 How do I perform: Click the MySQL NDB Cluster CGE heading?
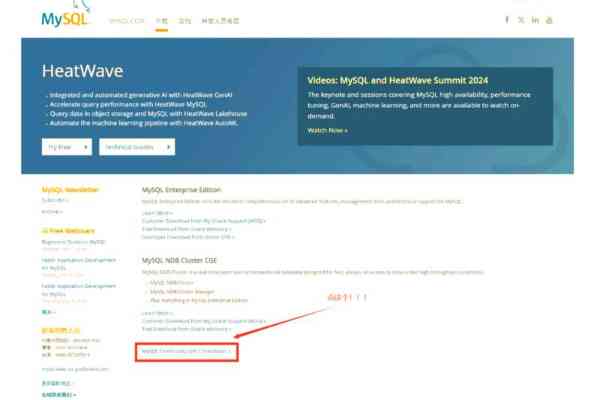179,260
